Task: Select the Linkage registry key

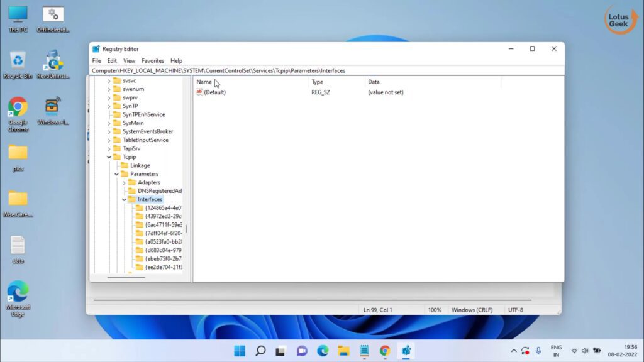Action: [140, 165]
